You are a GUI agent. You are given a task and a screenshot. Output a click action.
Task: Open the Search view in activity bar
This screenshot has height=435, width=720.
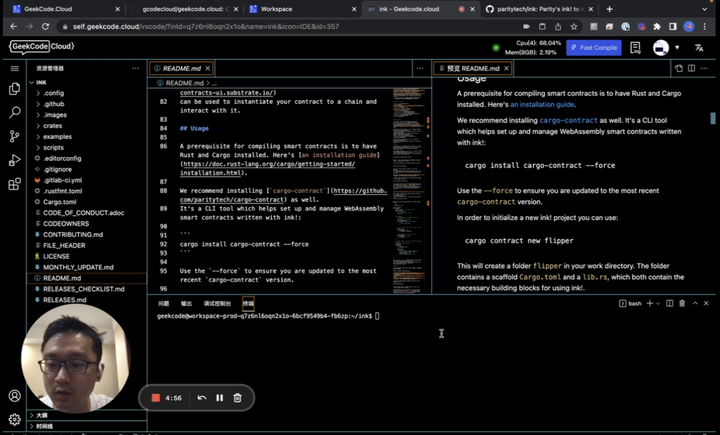[x=14, y=112]
